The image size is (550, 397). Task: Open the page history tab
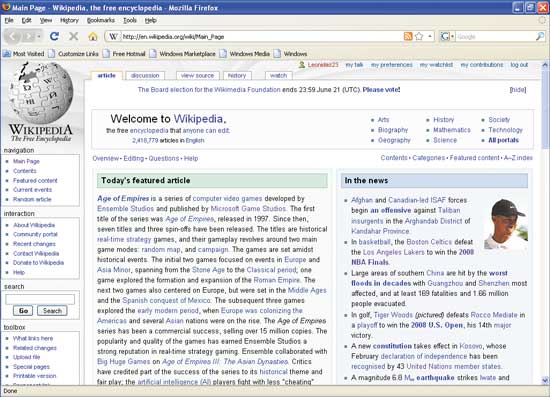[x=237, y=75]
